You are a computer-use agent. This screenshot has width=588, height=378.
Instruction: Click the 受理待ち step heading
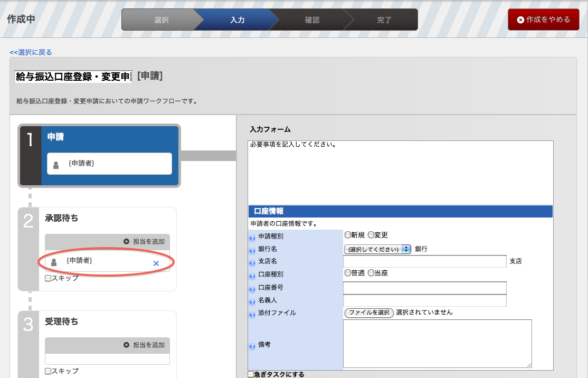coord(62,322)
